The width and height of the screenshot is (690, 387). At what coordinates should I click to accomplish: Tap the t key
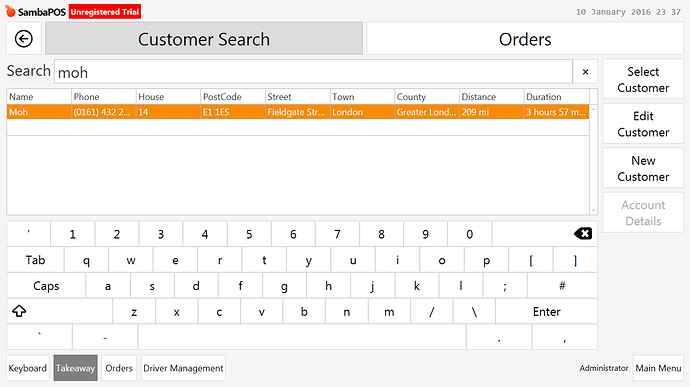pyautogui.click(x=264, y=260)
